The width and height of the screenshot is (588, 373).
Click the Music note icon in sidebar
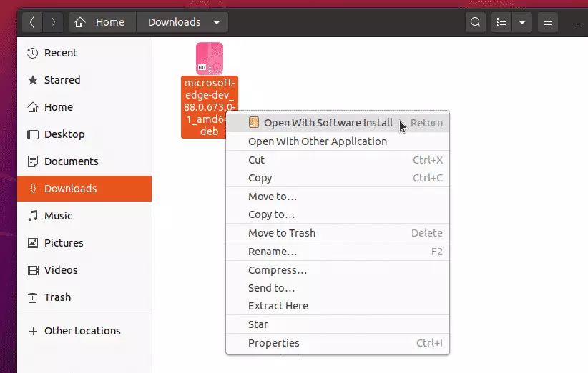(33, 216)
